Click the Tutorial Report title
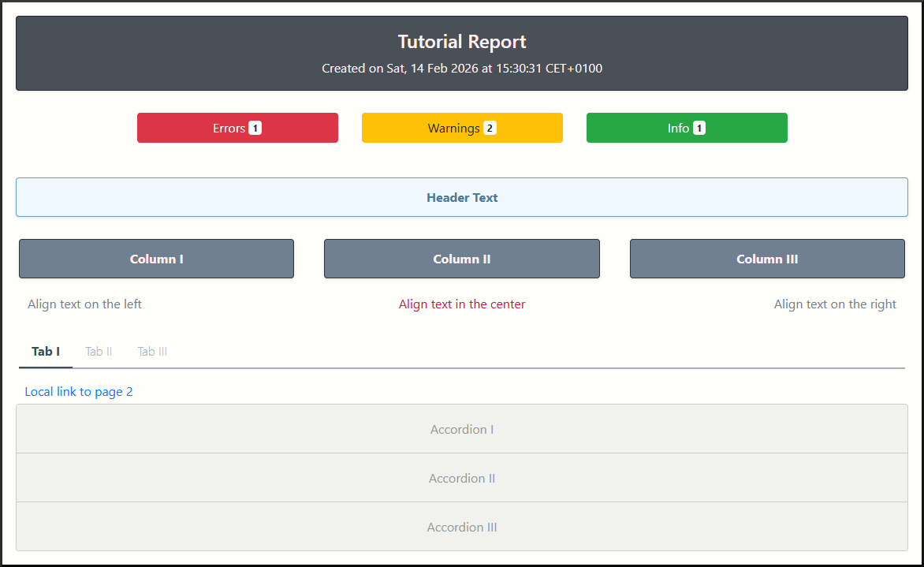Image resolution: width=924 pixels, height=567 pixels. pos(462,42)
